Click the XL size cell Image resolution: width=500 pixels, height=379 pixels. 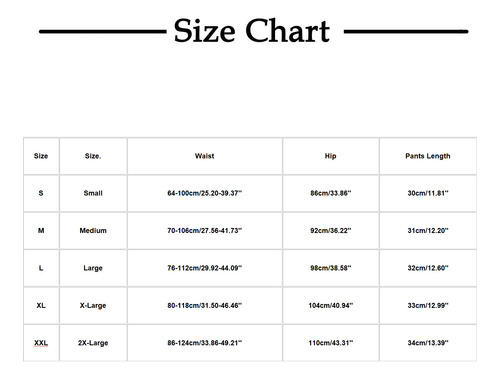pos(41,305)
